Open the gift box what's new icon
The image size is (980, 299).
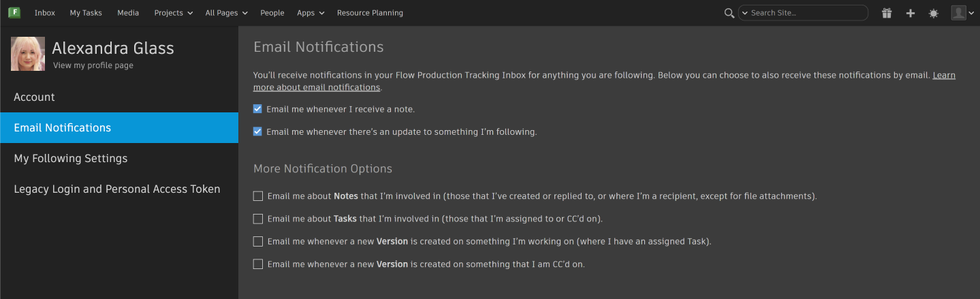coord(886,13)
